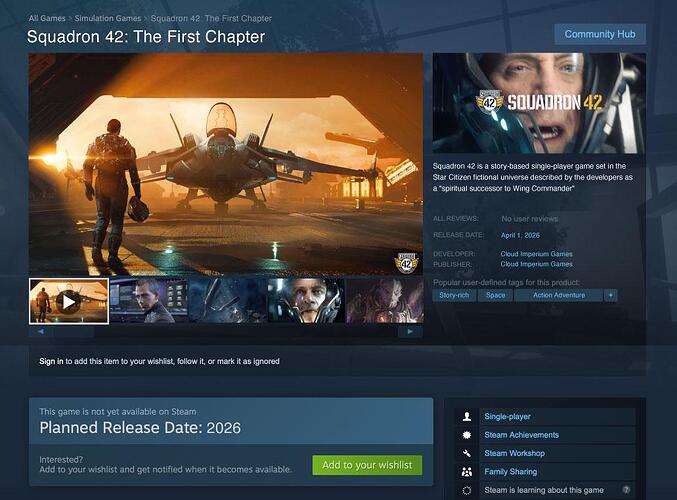Click the Family Sharing people icon
677x500 pixels.
click(x=467, y=472)
